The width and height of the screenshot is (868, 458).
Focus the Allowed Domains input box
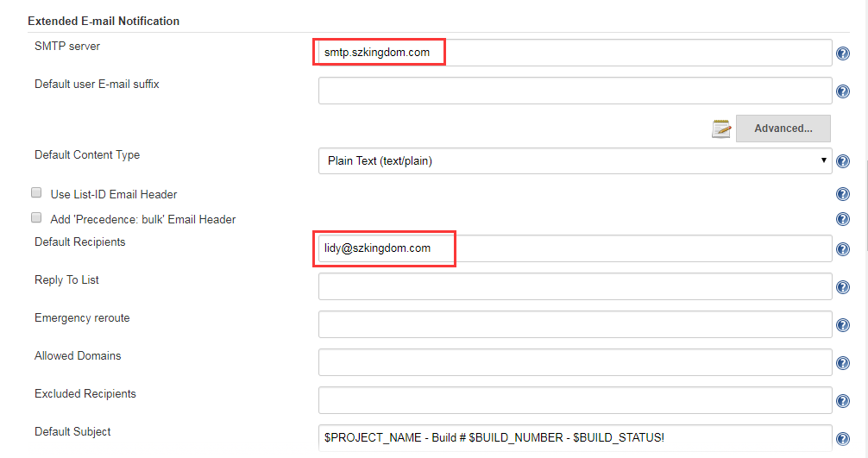[576, 362]
